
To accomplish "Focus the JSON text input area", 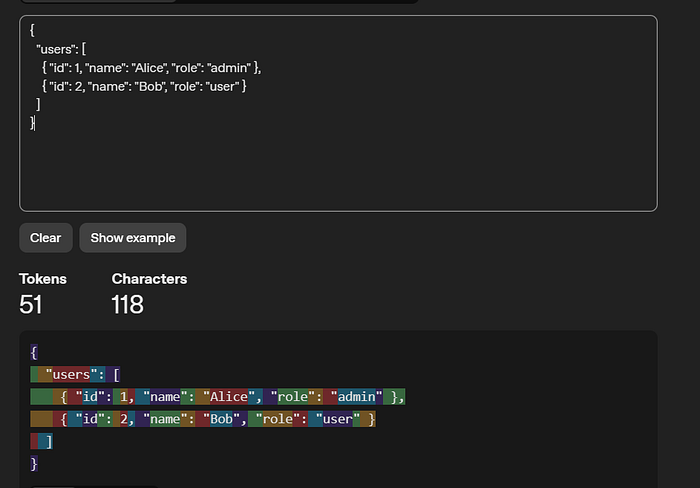I will pyautogui.click(x=338, y=160).
